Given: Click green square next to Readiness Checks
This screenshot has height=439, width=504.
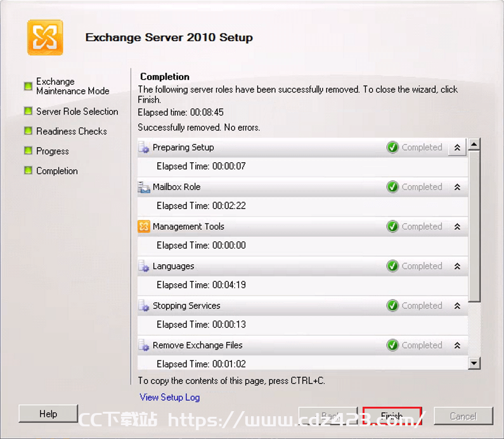Looking at the screenshot, I should click(29, 131).
